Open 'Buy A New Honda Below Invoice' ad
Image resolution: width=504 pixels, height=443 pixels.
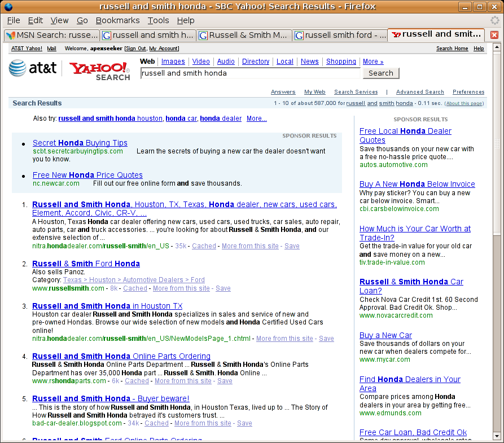coord(417,184)
